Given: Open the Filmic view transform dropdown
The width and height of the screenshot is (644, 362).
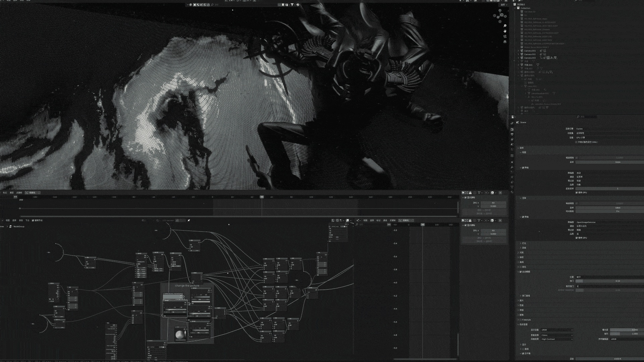Looking at the screenshot, I should [x=556, y=335].
